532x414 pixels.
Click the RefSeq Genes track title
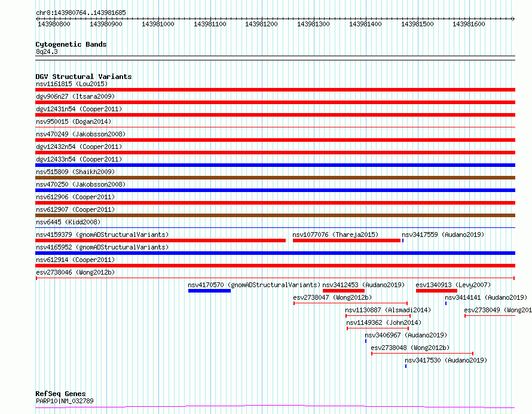tap(60, 394)
